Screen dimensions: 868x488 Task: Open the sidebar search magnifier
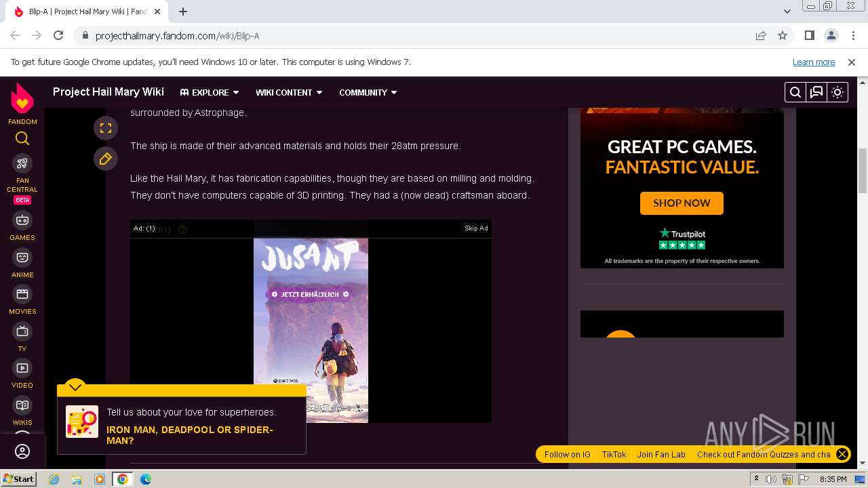click(22, 138)
